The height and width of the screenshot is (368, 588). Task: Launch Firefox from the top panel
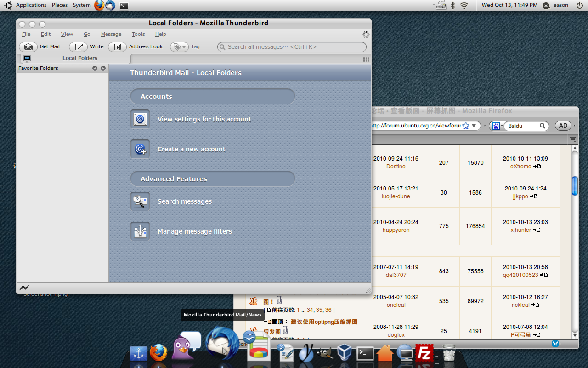99,6
